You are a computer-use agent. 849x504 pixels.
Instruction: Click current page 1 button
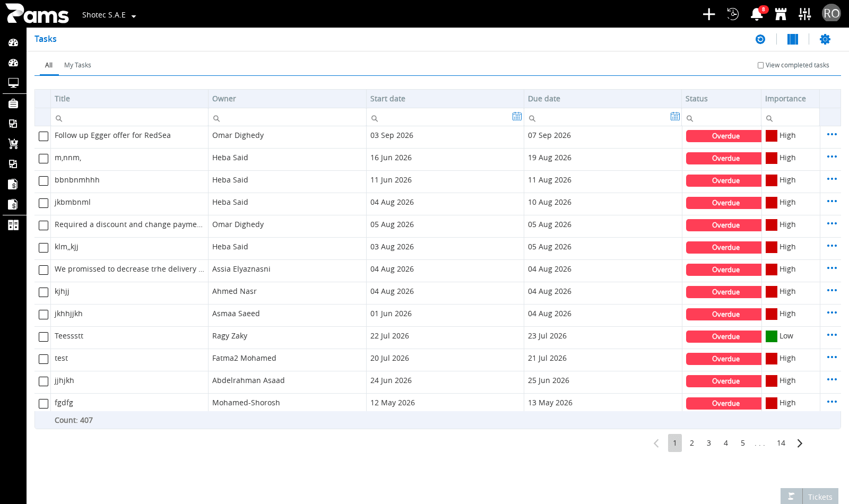[x=675, y=443]
